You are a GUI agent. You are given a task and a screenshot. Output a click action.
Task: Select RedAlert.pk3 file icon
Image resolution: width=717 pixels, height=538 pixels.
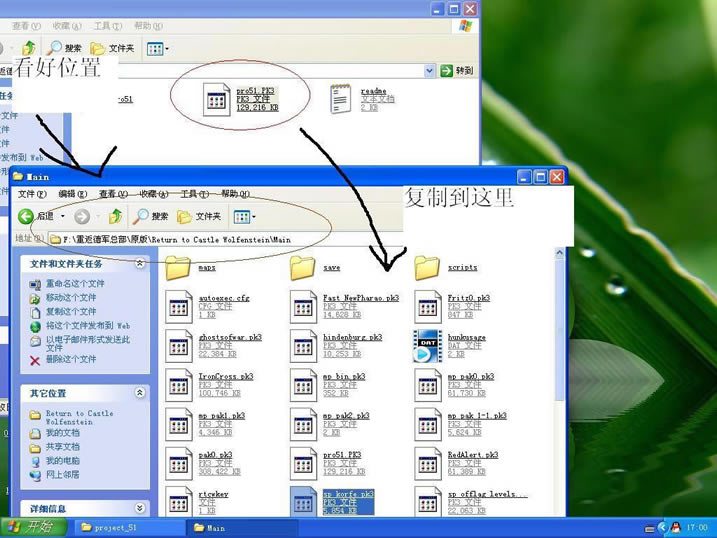tap(428, 464)
